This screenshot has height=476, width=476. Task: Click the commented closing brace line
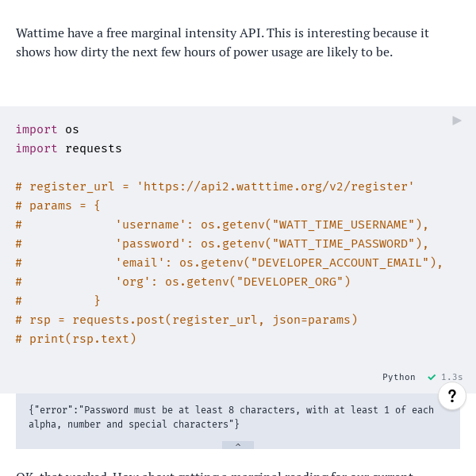(97, 301)
